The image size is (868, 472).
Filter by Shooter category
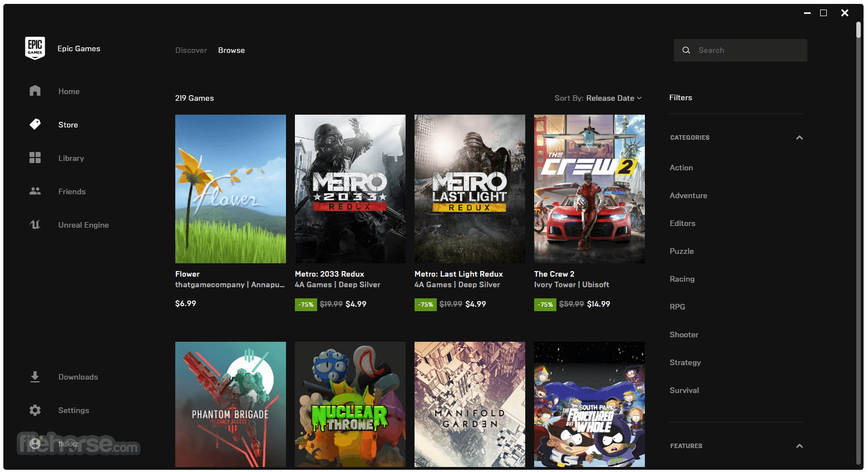(684, 335)
